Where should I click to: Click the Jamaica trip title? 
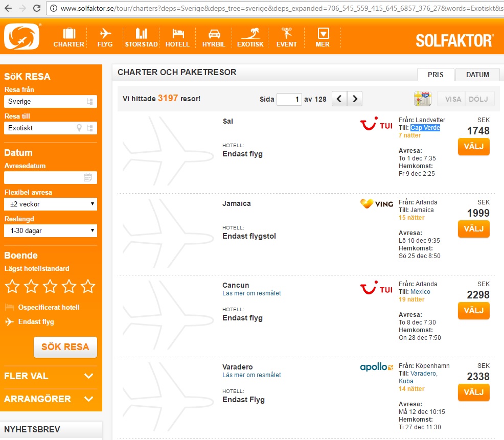tap(236, 203)
